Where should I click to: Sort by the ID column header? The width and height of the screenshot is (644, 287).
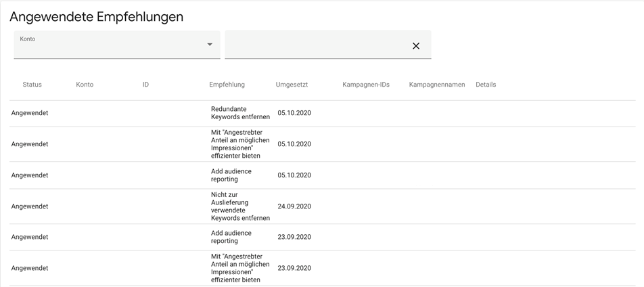point(145,85)
